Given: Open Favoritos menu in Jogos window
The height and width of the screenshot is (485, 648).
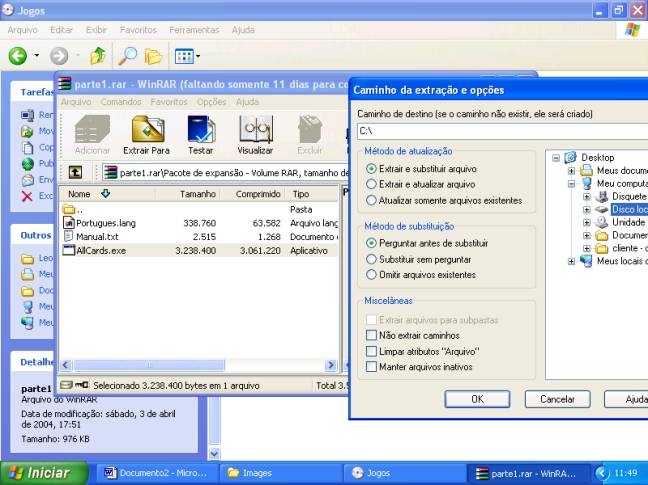Looking at the screenshot, I should (x=138, y=30).
